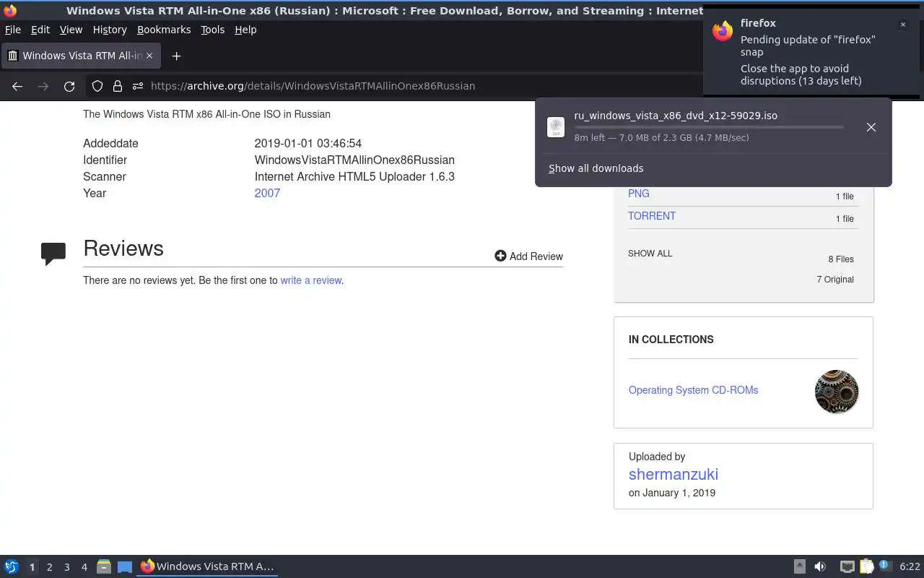Click the network monitor tray icon

(847, 566)
